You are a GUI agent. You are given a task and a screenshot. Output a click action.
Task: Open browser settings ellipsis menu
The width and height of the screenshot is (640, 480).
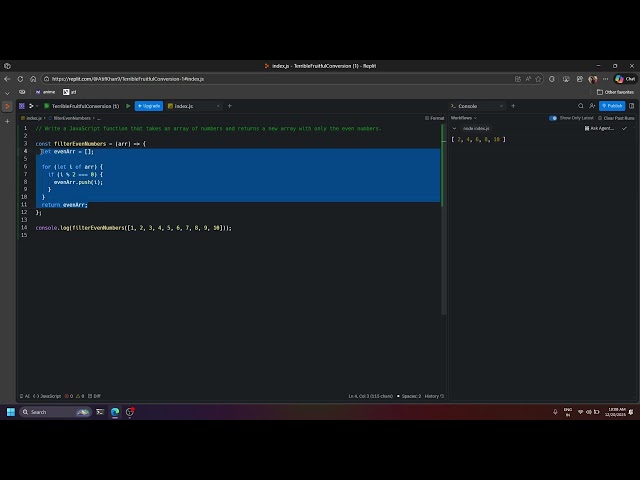(x=605, y=79)
